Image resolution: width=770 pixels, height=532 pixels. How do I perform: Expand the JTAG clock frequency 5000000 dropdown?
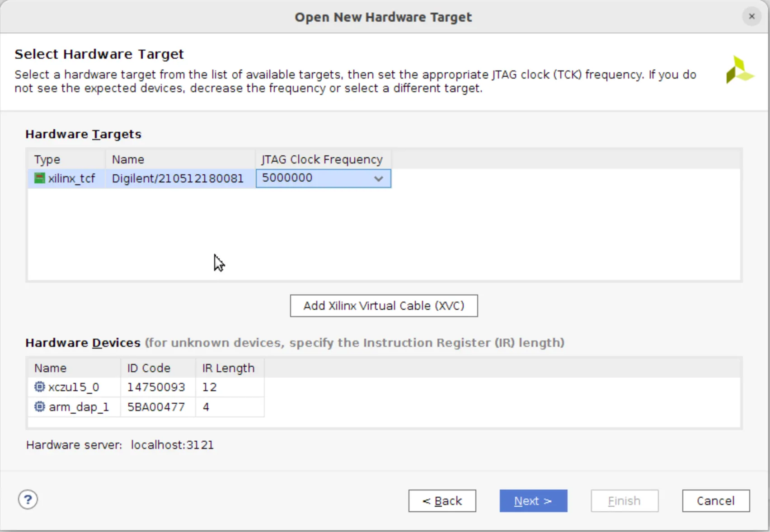378,179
